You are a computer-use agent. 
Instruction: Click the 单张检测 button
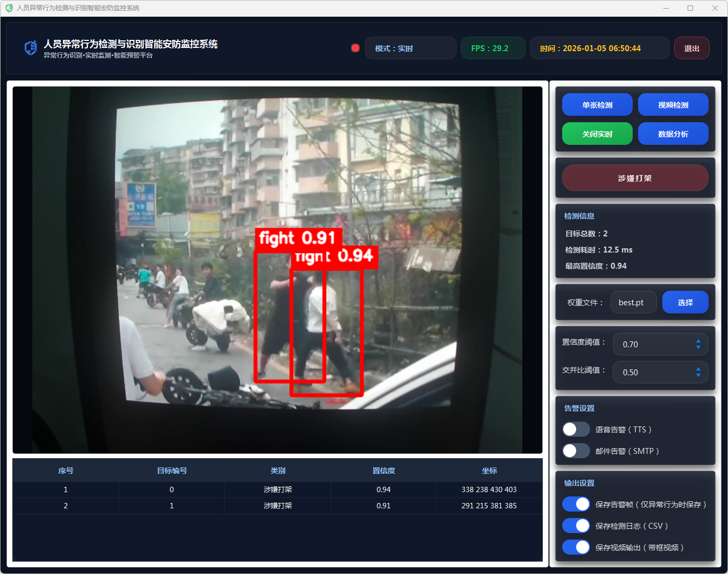coord(597,105)
